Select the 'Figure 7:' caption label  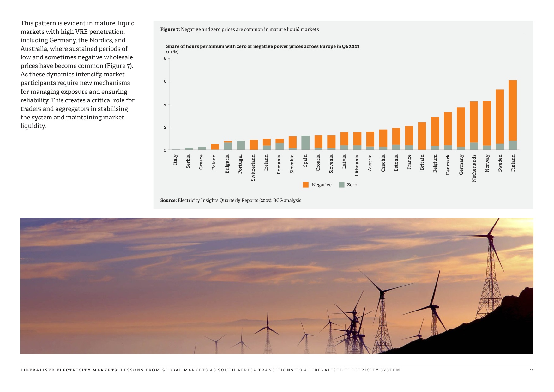point(170,29)
